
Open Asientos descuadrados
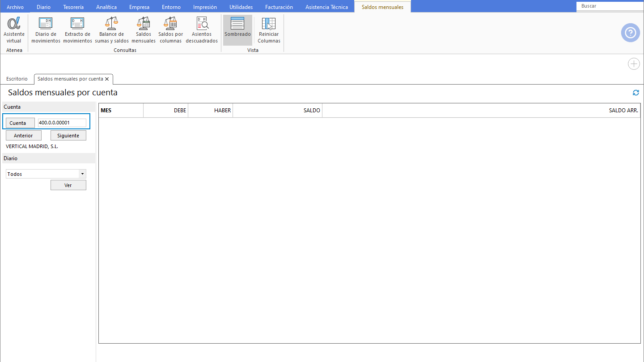point(202,30)
